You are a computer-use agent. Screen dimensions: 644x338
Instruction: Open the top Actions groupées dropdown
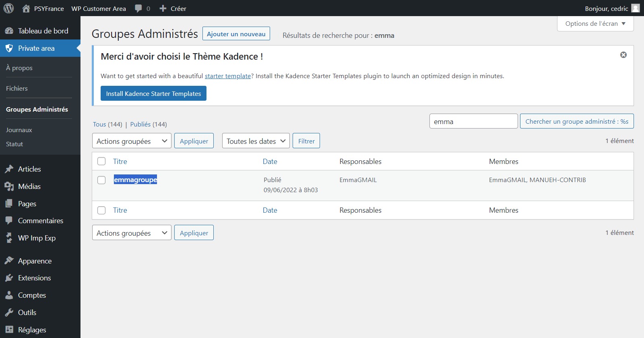pos(132,141)
